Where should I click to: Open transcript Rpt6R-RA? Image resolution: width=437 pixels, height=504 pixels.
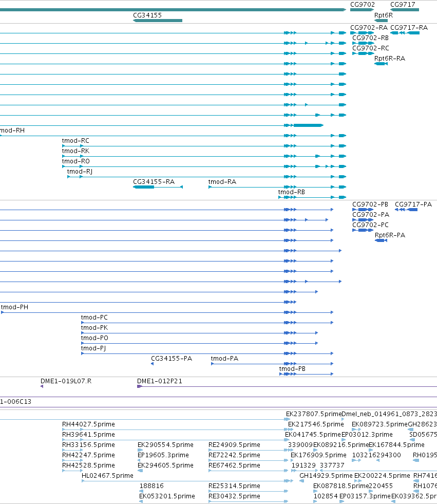tap(389, 59)
